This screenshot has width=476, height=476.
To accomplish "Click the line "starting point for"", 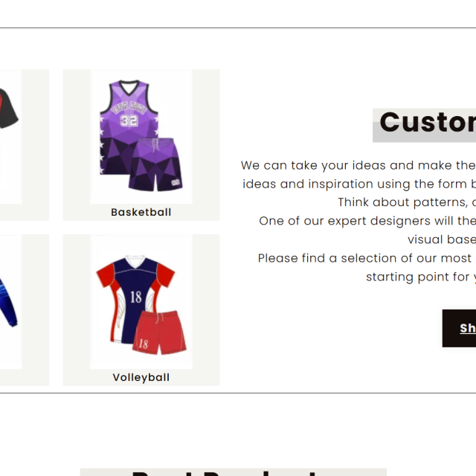I will pos(421,277).
